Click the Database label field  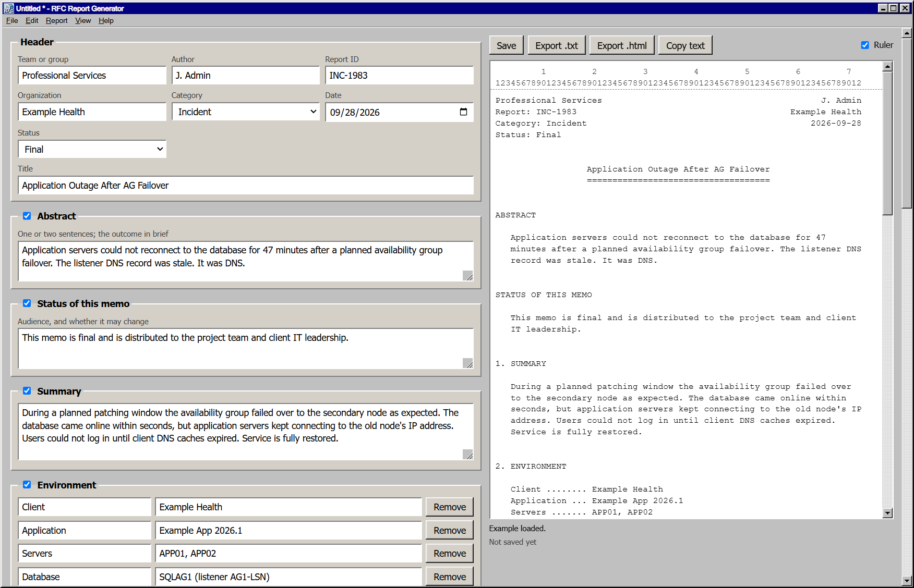(x=85, y=577)
